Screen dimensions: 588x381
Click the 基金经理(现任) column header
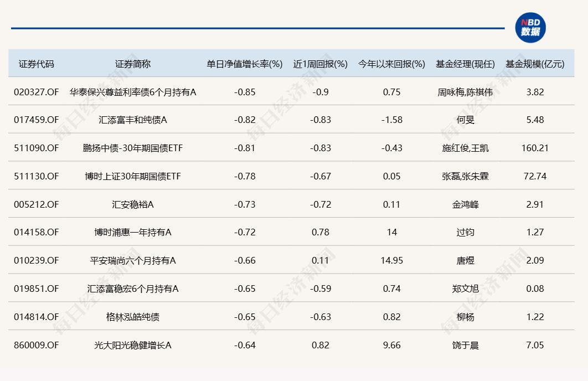click(x=465, y=64)
